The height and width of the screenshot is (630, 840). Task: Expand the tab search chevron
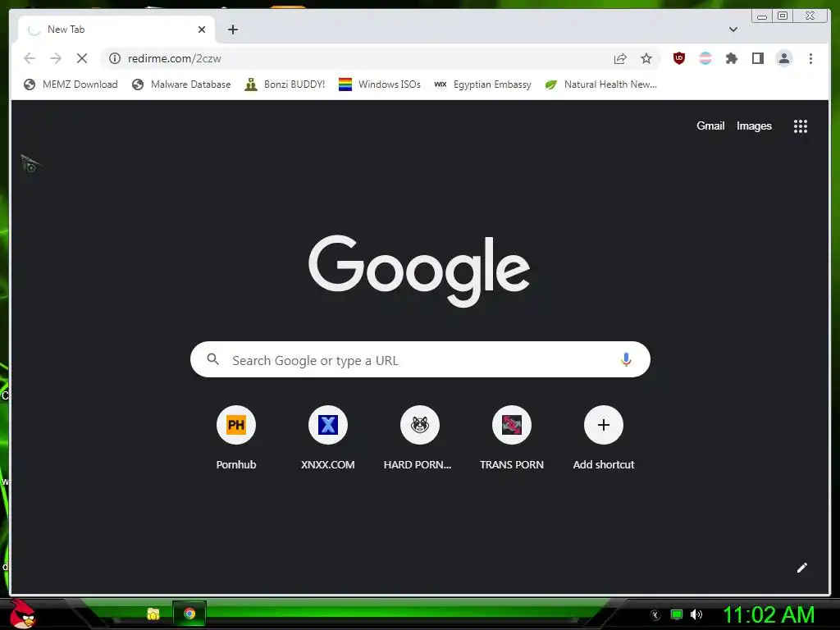(x=733, y=30)
